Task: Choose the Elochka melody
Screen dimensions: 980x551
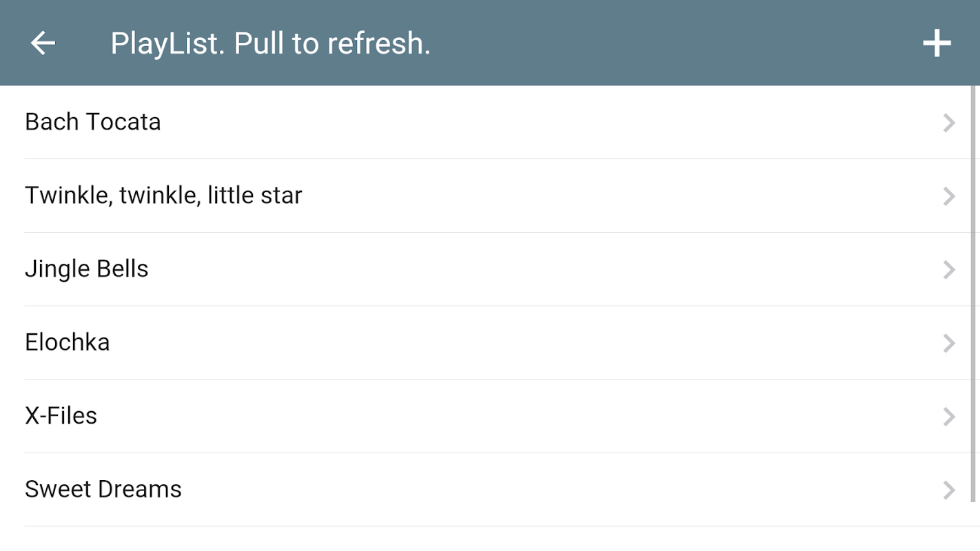Action: tap(68, 342)
